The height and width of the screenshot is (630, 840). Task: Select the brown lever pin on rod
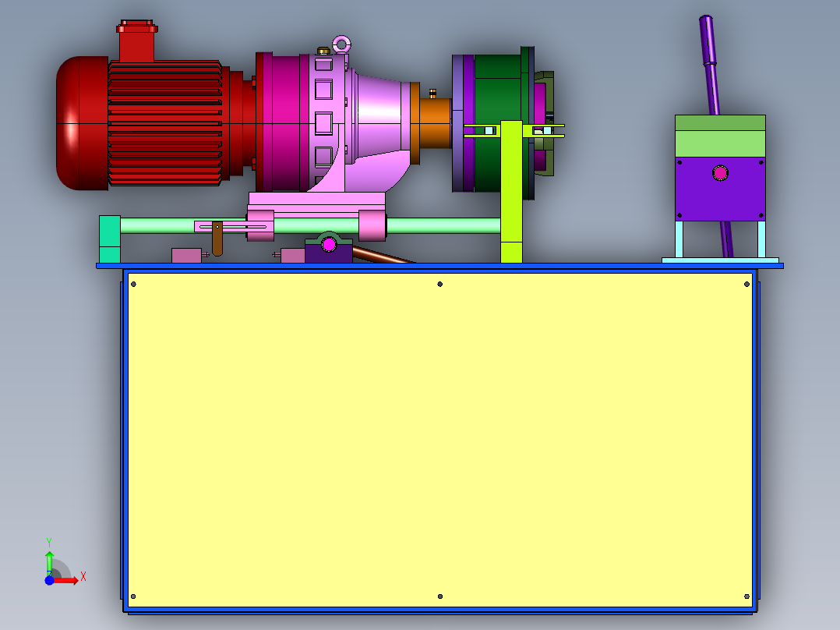[x=217, y=239]
